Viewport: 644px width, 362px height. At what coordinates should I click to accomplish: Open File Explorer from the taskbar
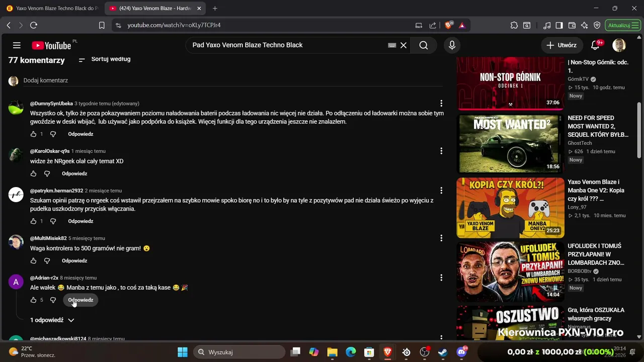point(332,352)
